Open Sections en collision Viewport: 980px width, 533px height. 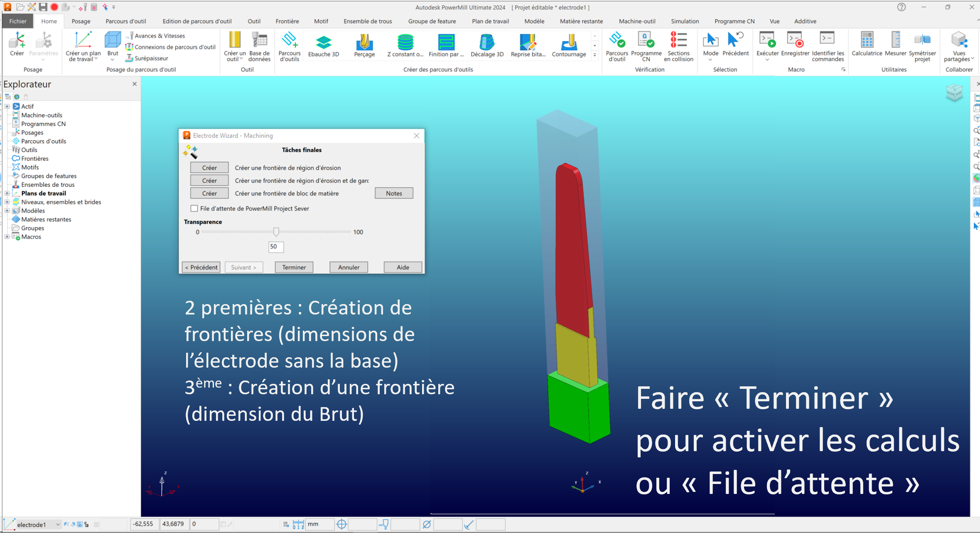[678, 46]
